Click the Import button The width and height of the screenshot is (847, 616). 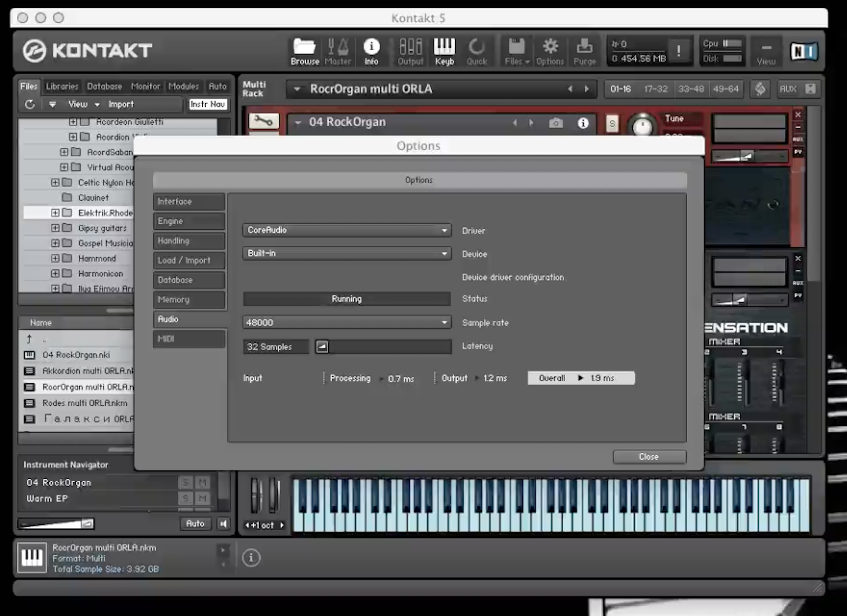pos(121,104)
